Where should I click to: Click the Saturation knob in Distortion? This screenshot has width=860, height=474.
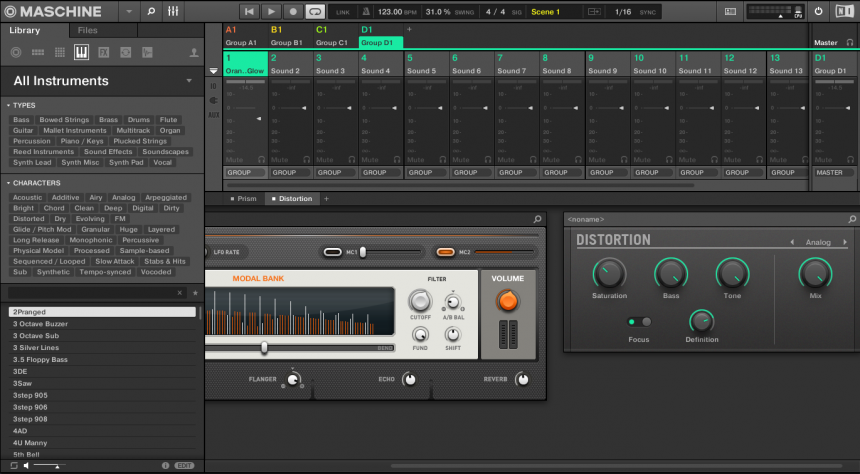pyautogui.click(x=609, y=273)
